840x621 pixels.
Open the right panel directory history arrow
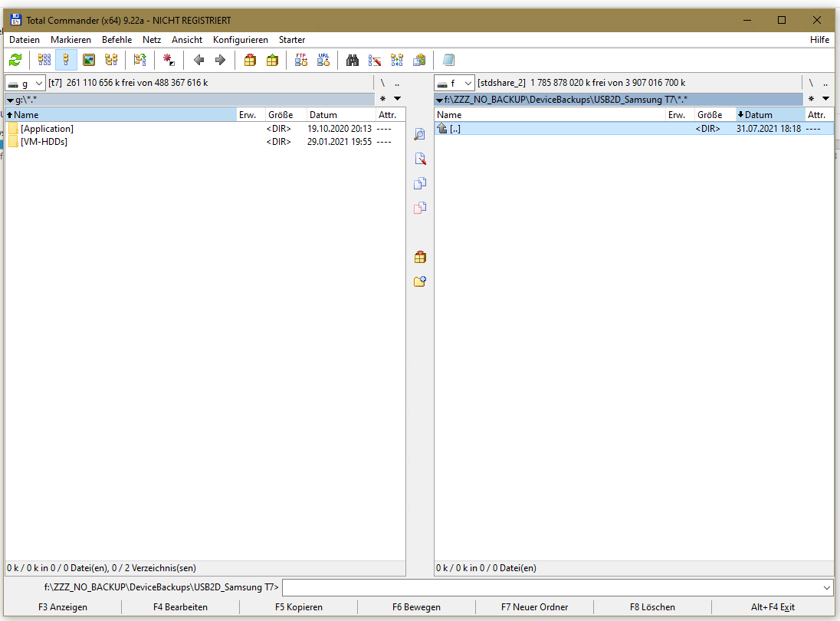tap(826, 99)
